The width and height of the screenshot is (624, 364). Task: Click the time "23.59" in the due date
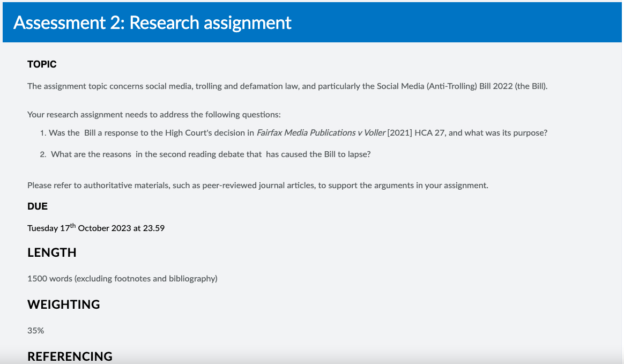(154, 228)
